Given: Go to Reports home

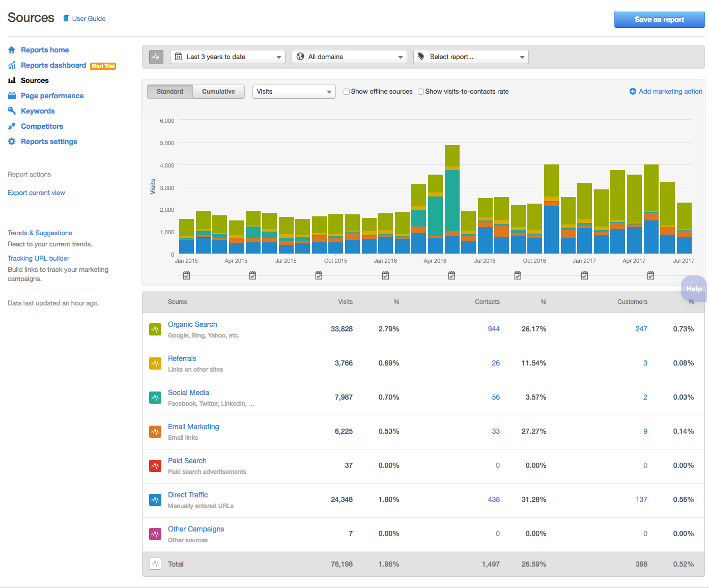Looking at the screenshot, I should pos(45,50).
